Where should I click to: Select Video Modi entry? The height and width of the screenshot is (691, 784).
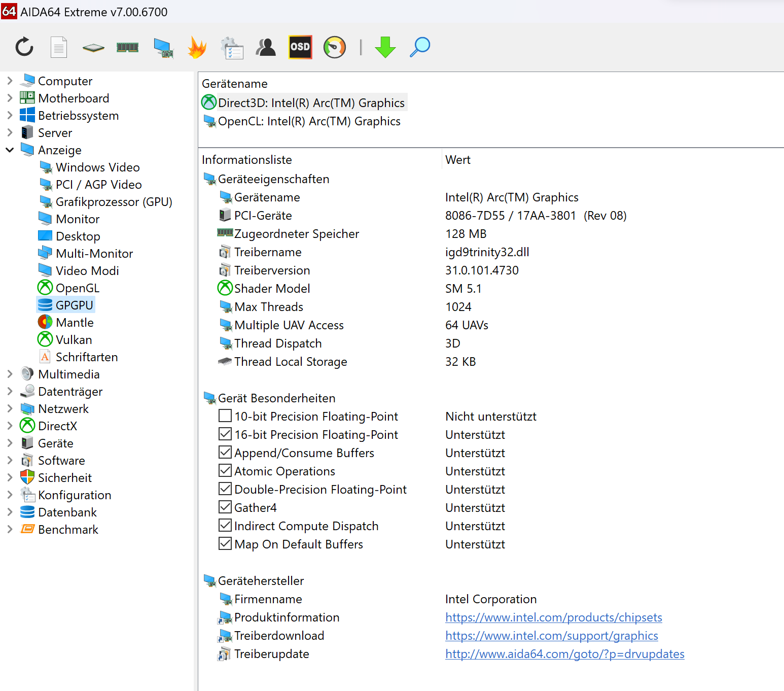79,270
